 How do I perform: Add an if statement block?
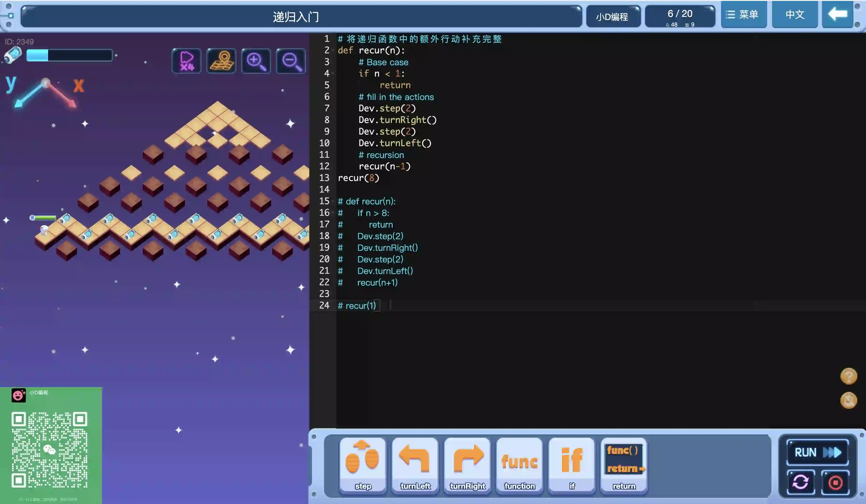click(571, 464)
